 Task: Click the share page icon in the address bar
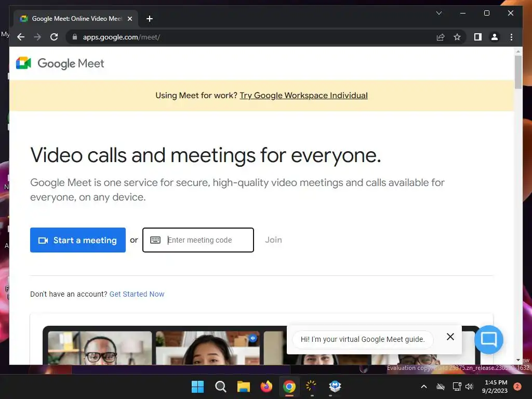tap(441, 37)
